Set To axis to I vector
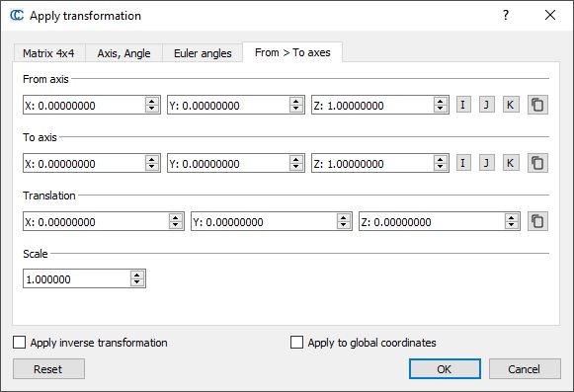Screen dimensions: 574x392 point(463,163)
